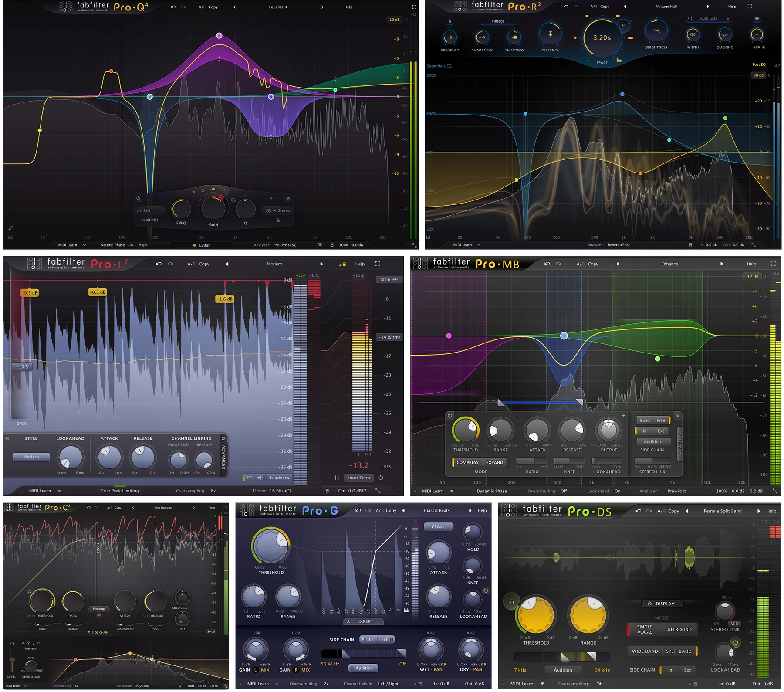Toggle the lookahead power button in Pro-DS

click(736, 642)
